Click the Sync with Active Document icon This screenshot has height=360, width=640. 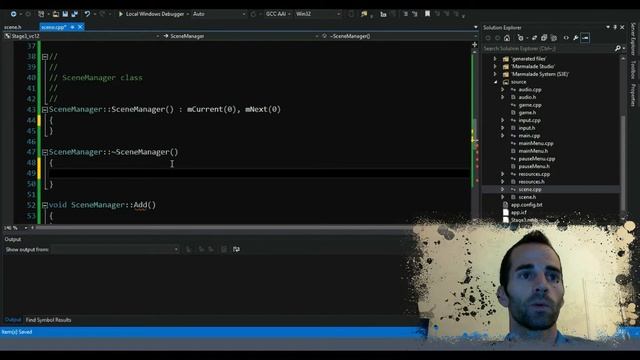pos(534,38)
